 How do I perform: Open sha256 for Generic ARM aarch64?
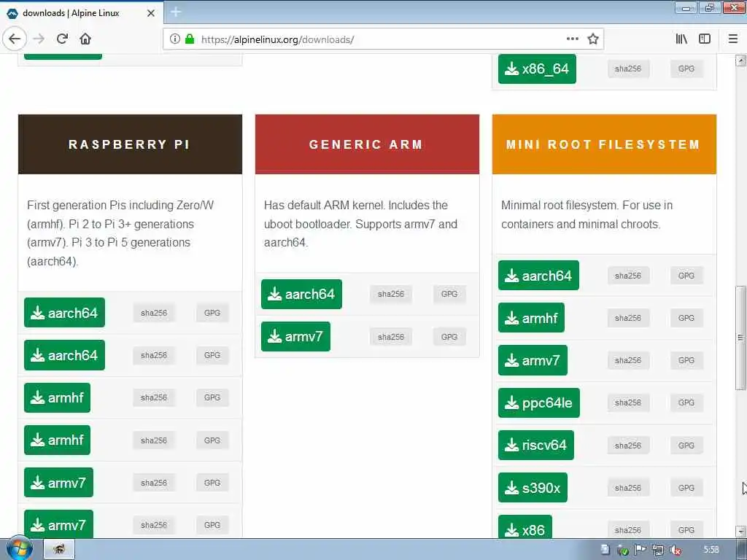coord(391,295)
